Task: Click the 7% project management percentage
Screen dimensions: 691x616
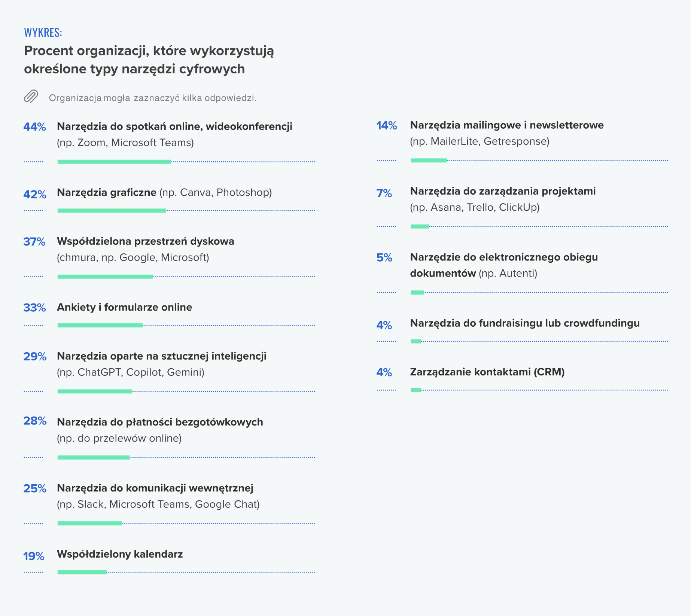Action: tap(384, 193)
